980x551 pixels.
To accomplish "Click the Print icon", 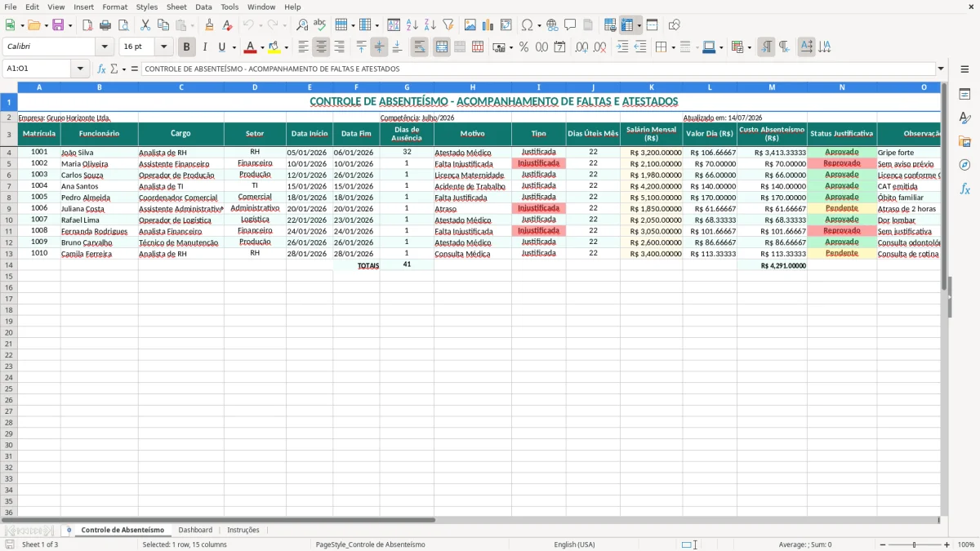I will [105, 25].
